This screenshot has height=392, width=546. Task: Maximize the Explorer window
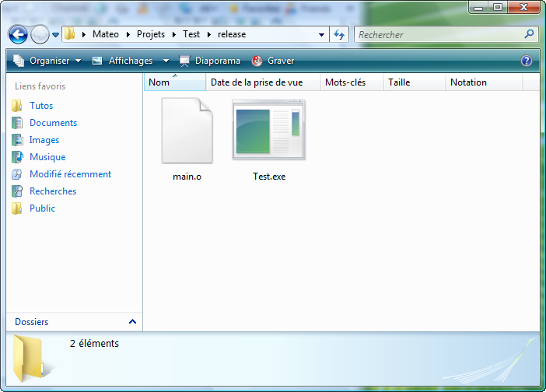tap(498, 7)
